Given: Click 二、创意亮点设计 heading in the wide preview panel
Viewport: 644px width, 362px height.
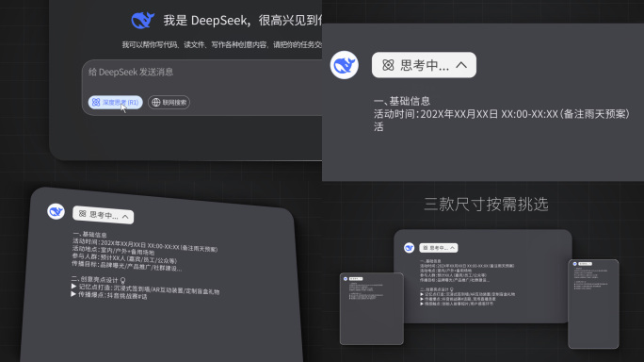Looking at the screenshot, I should (434, 289).
